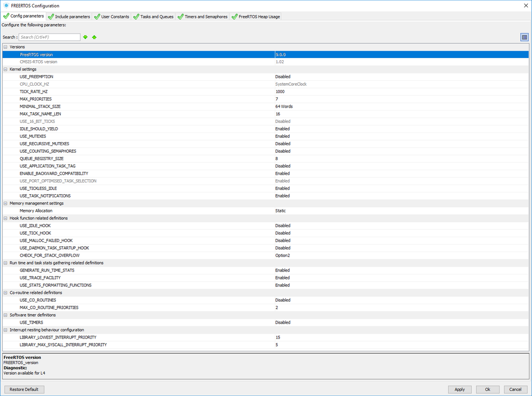Collapse the Kernel settings section
Screen dimensions: 532x396
pyautogui.click(x=5, y=69)
